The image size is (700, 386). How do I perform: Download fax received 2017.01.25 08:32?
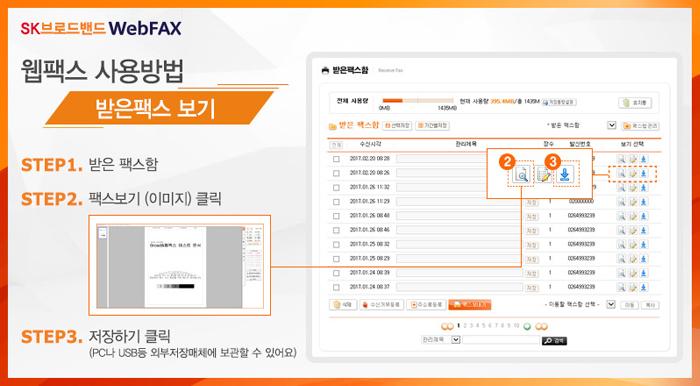(643, 245)
